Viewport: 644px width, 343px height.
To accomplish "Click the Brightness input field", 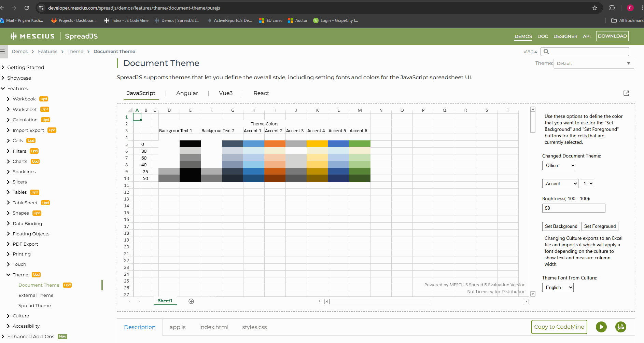I will point(573,208).
